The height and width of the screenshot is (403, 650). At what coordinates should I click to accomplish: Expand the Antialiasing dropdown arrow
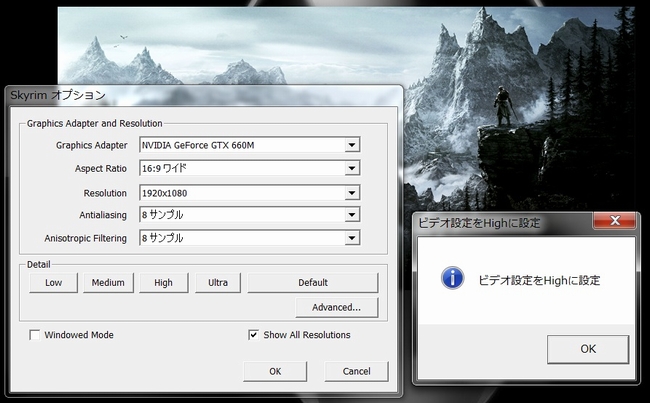coord(352,215)
